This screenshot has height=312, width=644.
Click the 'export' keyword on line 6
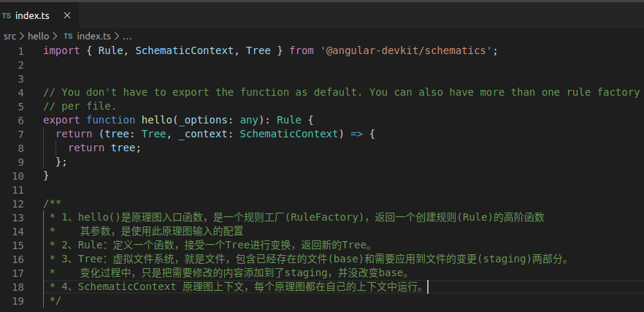tap(61, 120)
